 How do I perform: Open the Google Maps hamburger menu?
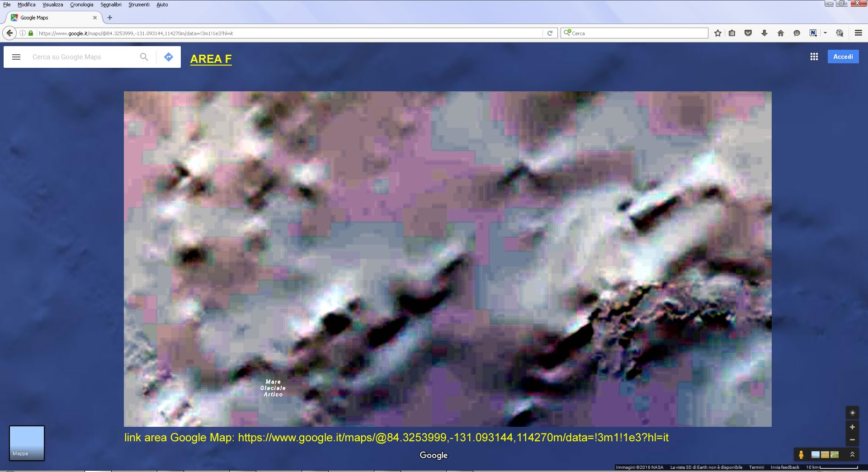coord(16,57)
